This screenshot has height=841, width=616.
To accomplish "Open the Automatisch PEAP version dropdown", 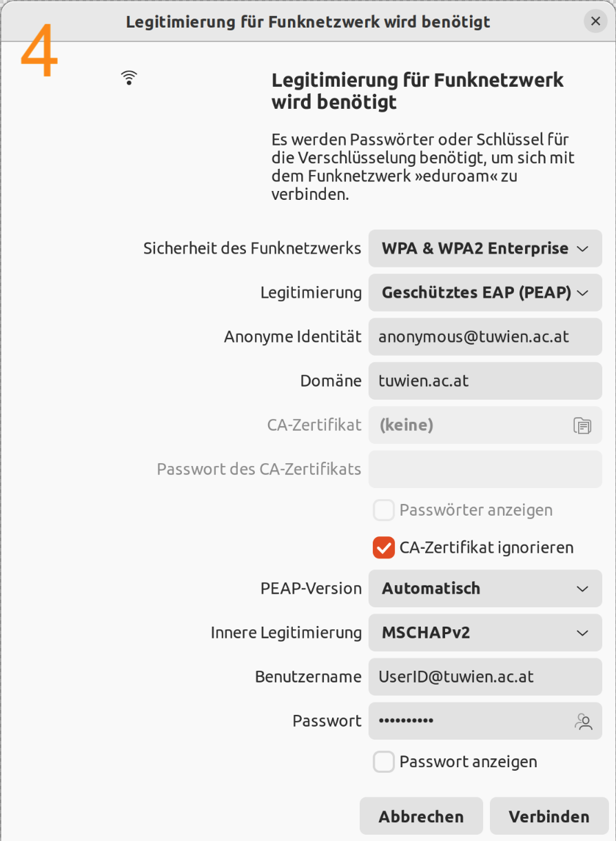I will click(x=485, y=589).
